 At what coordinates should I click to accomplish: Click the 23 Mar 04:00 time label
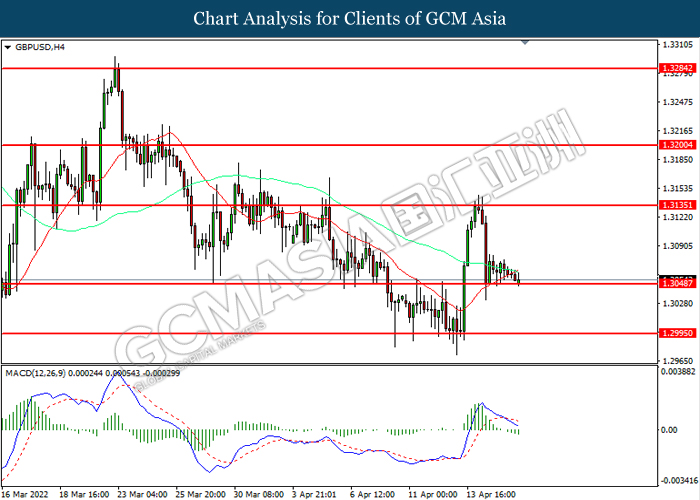point(143,494)
